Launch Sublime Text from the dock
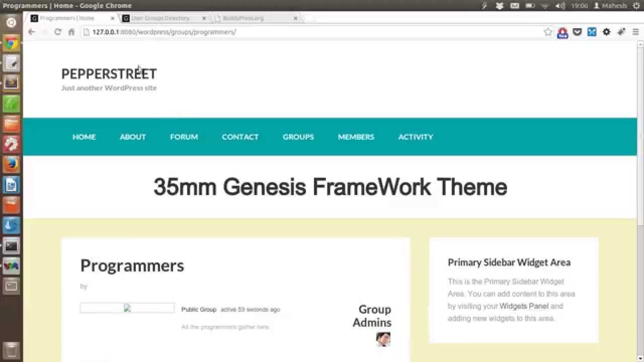Viewport: 644px width, 362px height. pos(11,83)
